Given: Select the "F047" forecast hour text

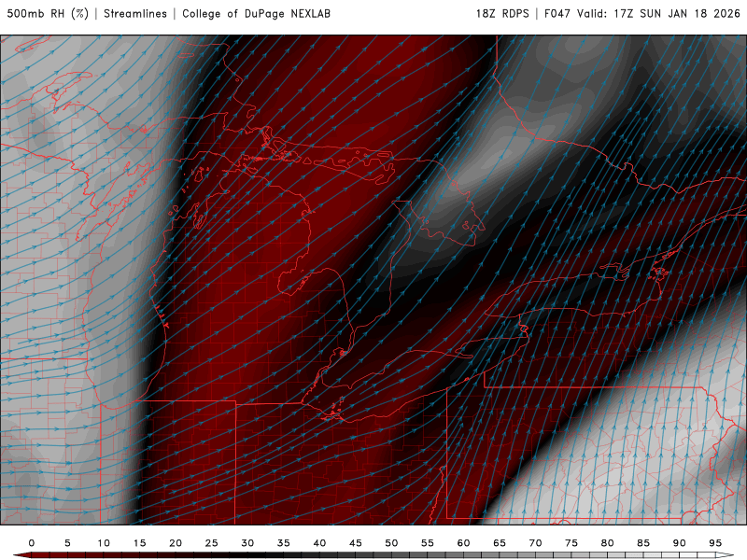Looking at the screenshot, I should click(x=557, y=13).
